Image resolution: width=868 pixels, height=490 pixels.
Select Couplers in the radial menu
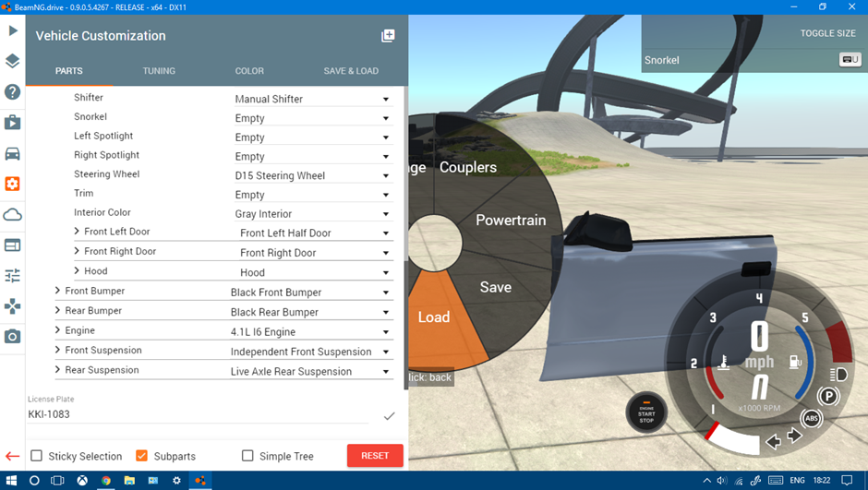468,167
